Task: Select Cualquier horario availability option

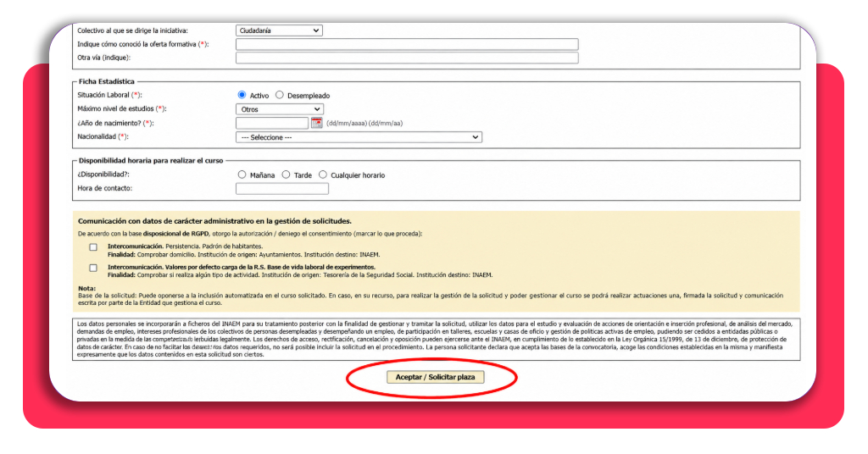Action: pyautogui.click(x=323, y=174)
